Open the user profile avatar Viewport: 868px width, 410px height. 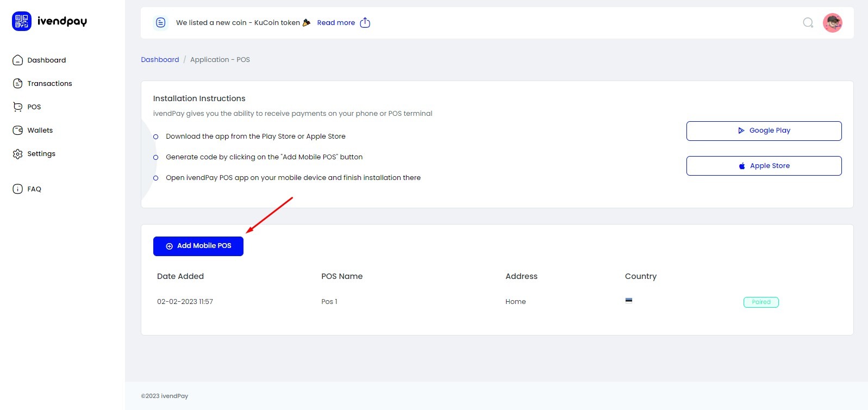point(833,23)
